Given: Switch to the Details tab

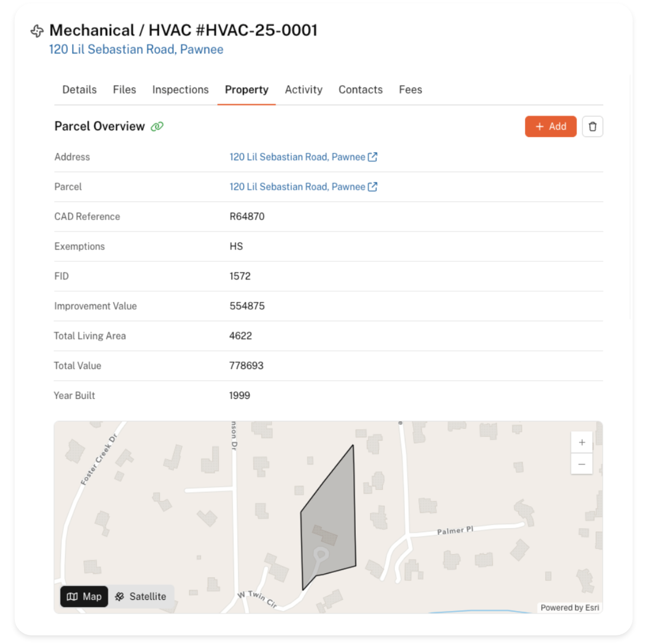Looking at the screenshot, I should 79,90.
